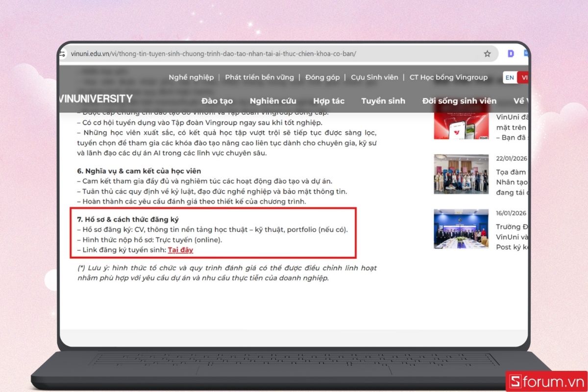Open Đóng góp link
The width and height of the screenshot is (588, 392).
(322, 77)
